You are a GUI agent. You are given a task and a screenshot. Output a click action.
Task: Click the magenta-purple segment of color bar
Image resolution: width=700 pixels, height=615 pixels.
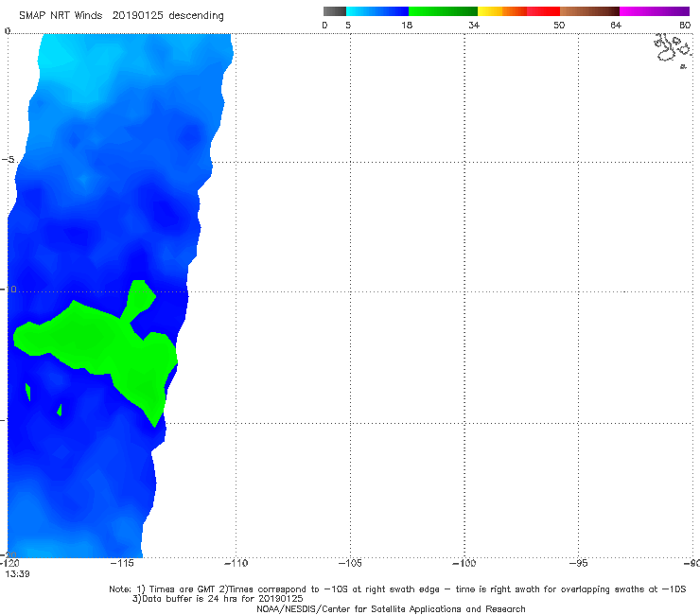[x=655, y=11]
